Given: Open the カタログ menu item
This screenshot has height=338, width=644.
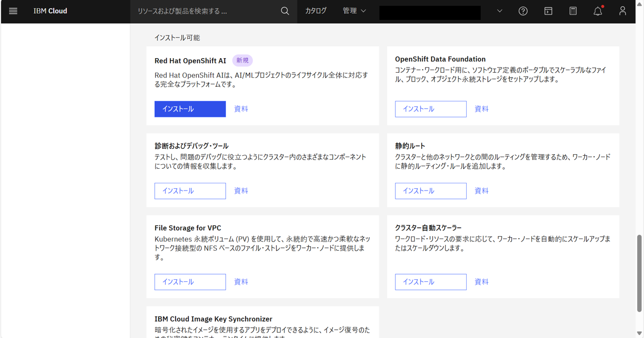Looking at the screenshot, I should 316,11.
